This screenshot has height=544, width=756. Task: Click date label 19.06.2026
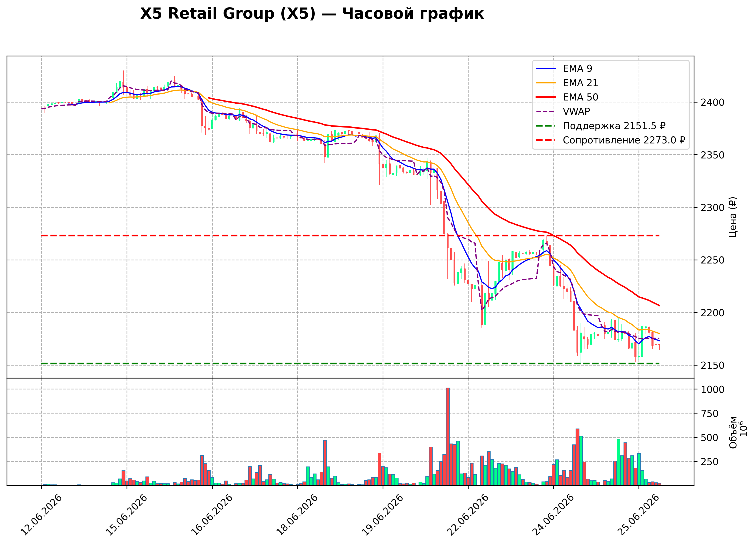382,515
